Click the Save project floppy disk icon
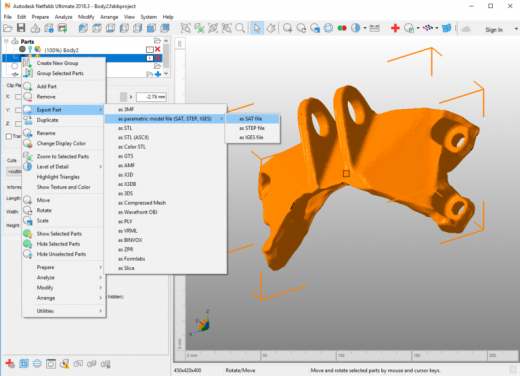 21,28
